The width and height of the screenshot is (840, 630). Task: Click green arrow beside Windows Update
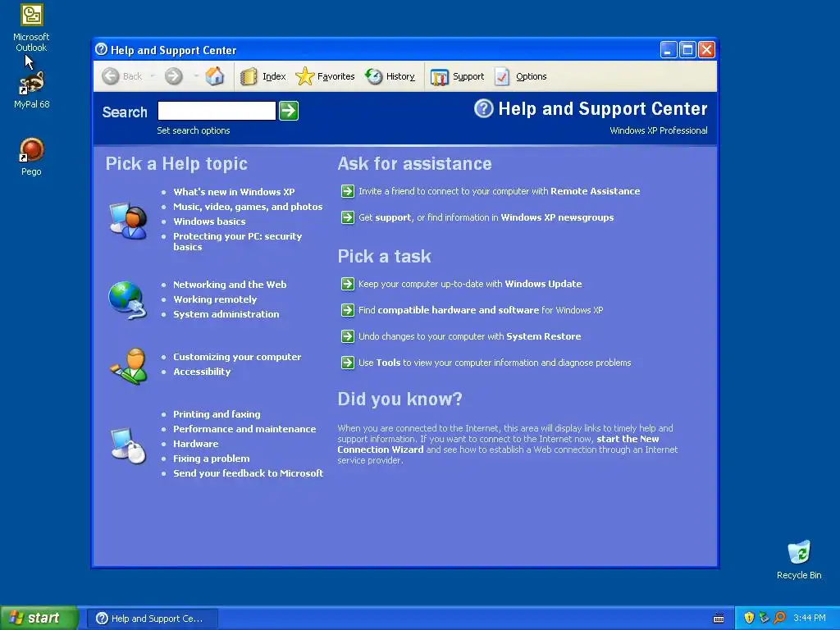[348, 284]
